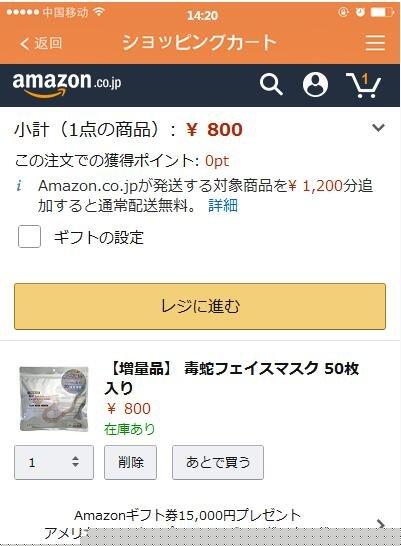Expand the subtotal details chevron
Image resolution: width=401 pixels, height=546 pixels.
point(378,128)
